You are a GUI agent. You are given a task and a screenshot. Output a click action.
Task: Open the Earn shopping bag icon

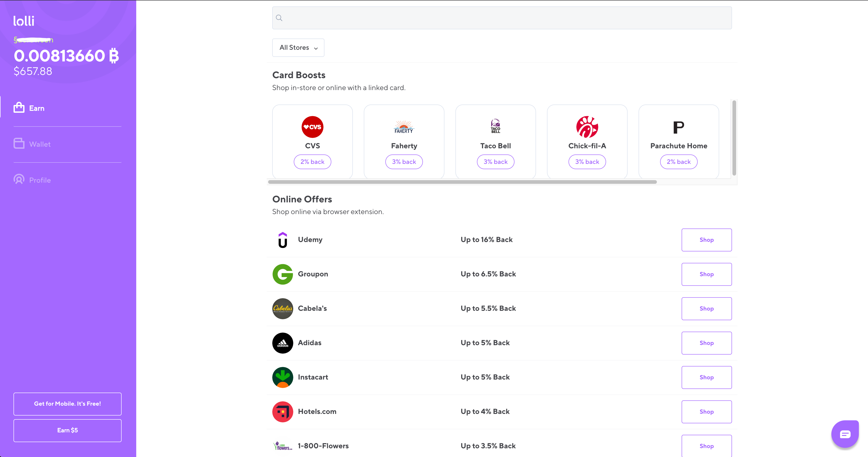pyautogui.click(x=19, y=107)
